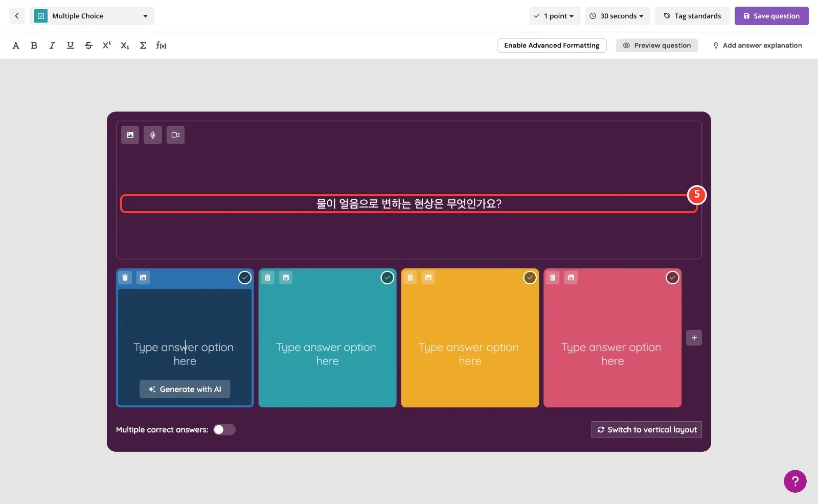Toggle italic formatting
The width and height of the screenshot is (818, 504).
(x=52, y=45)
